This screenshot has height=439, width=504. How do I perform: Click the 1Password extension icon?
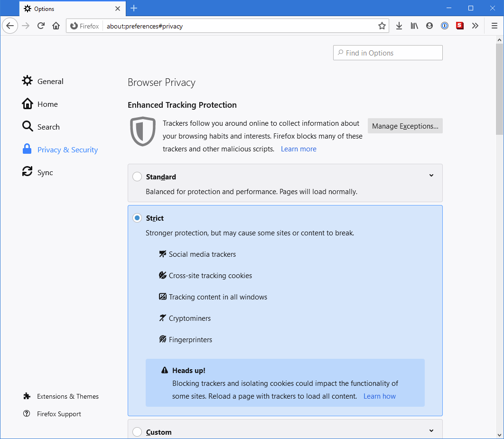pyautogui.click(x=445, y=26)
